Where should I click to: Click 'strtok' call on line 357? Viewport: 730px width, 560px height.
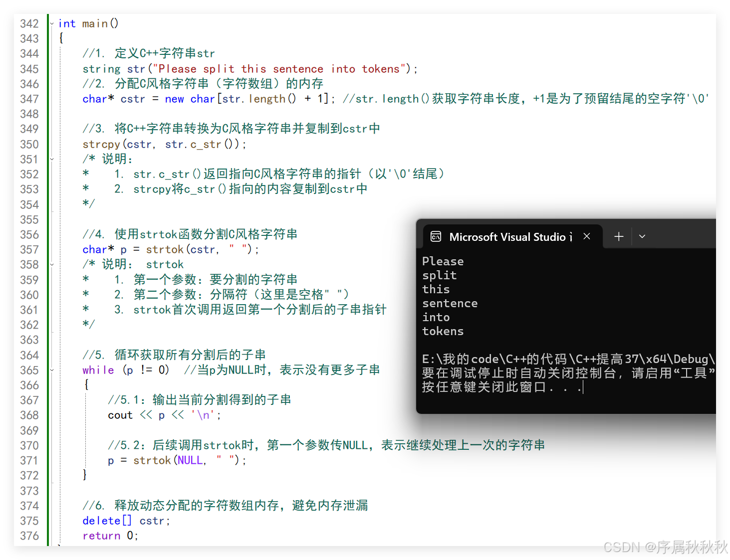coord(165,249)
